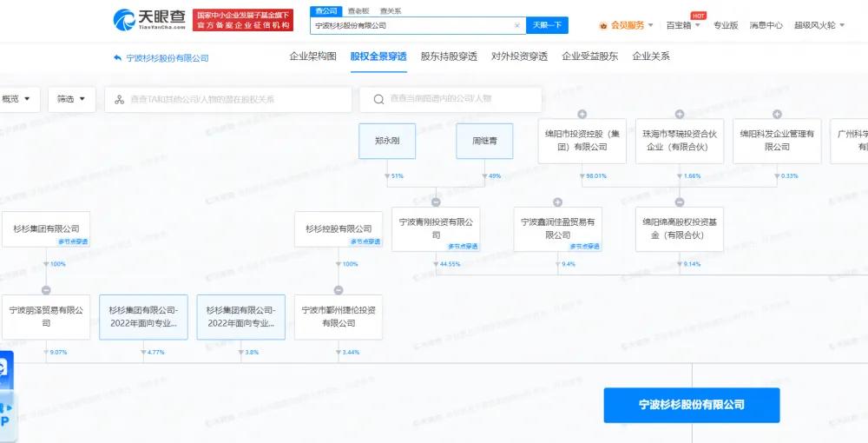Click the back arrow icon beside company name
868x443 pixels.
click(x=117, y=57)
